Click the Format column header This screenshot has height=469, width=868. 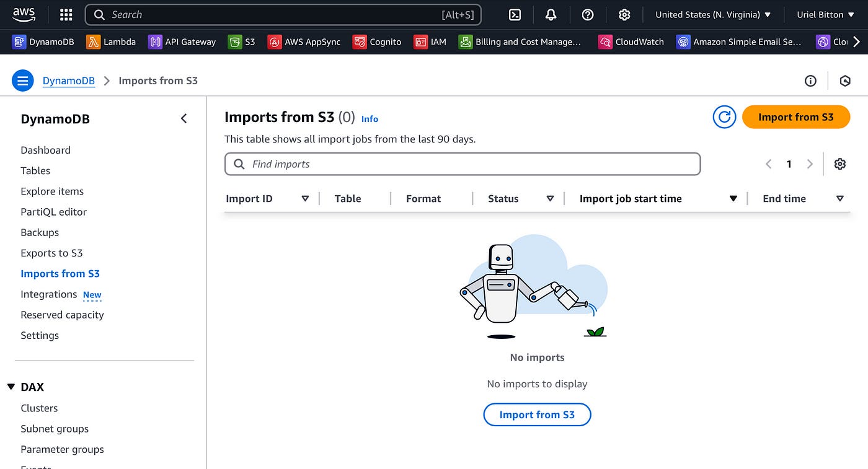[423, 198]
